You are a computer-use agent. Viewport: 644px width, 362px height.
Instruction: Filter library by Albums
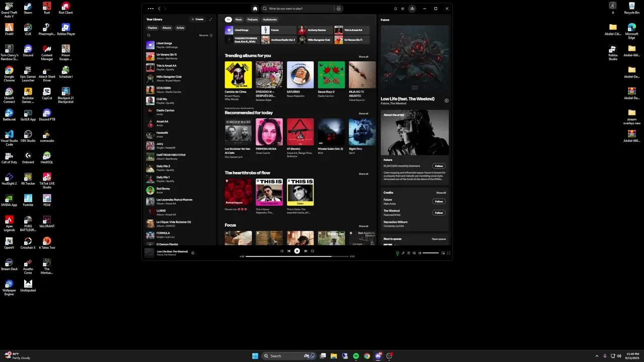(x=167, y=28)
